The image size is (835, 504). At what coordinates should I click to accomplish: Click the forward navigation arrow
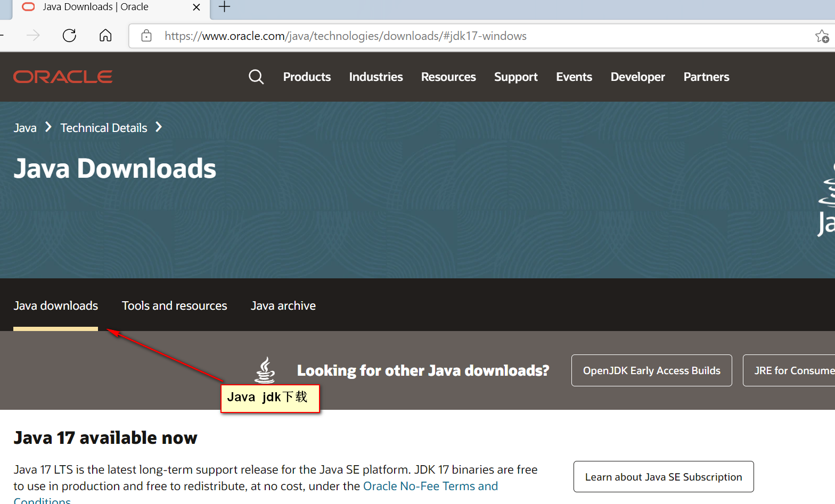point(33,36)
